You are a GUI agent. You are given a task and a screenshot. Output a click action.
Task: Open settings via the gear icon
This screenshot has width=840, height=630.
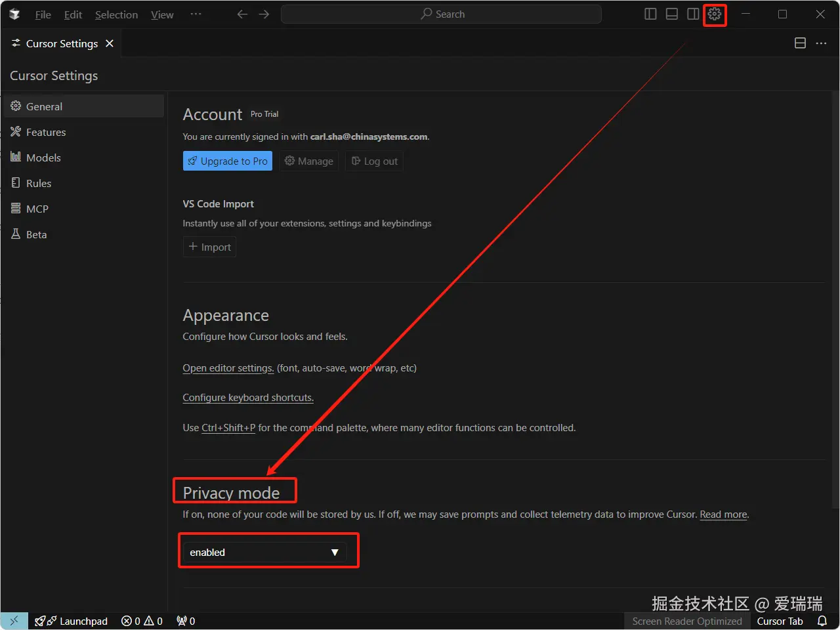click(715, 14)
